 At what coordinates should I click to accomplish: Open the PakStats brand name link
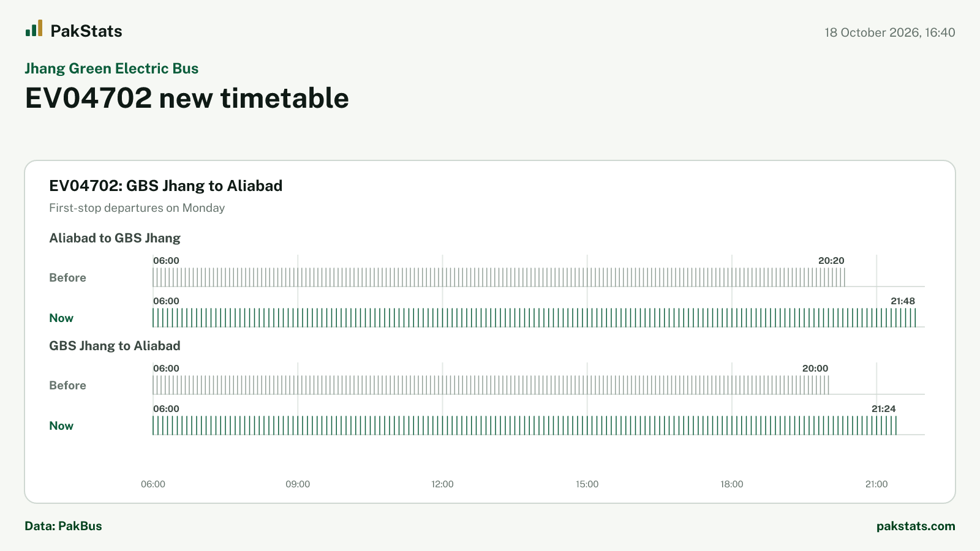86,31
